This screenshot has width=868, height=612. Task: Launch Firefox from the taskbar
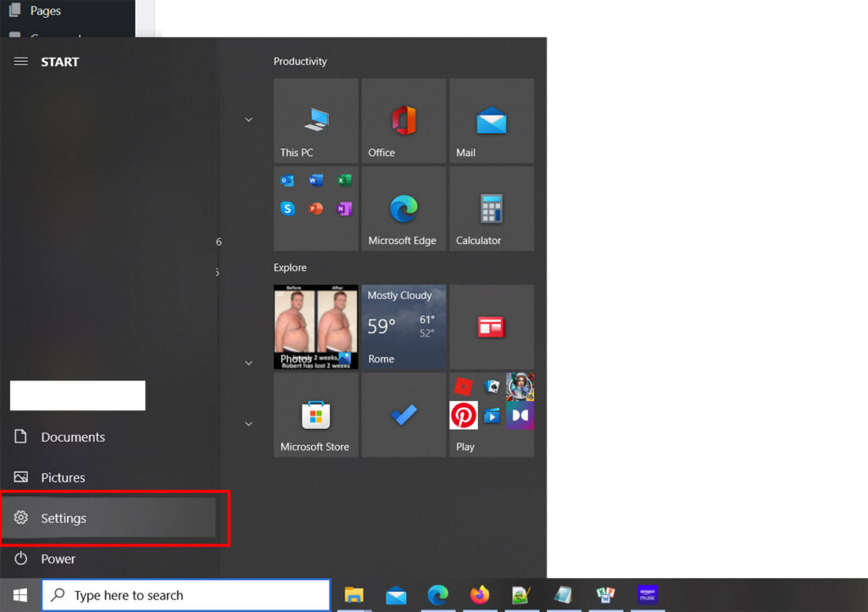point(480,596)
